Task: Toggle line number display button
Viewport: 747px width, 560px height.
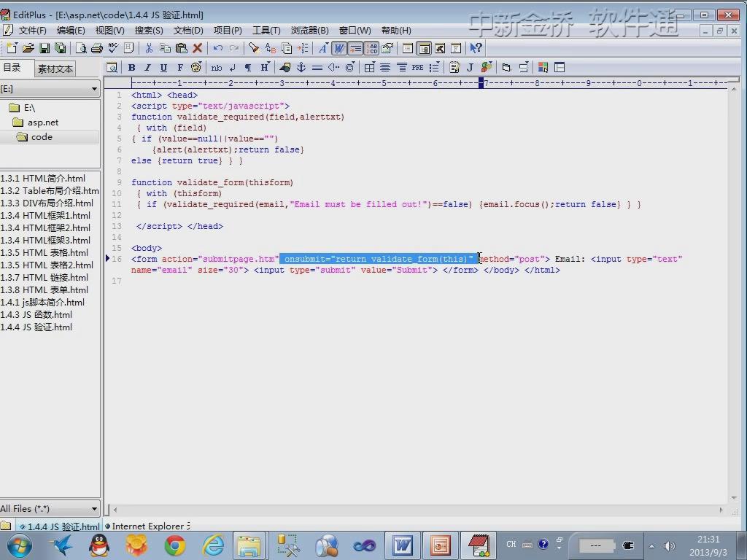Action: 371,48
